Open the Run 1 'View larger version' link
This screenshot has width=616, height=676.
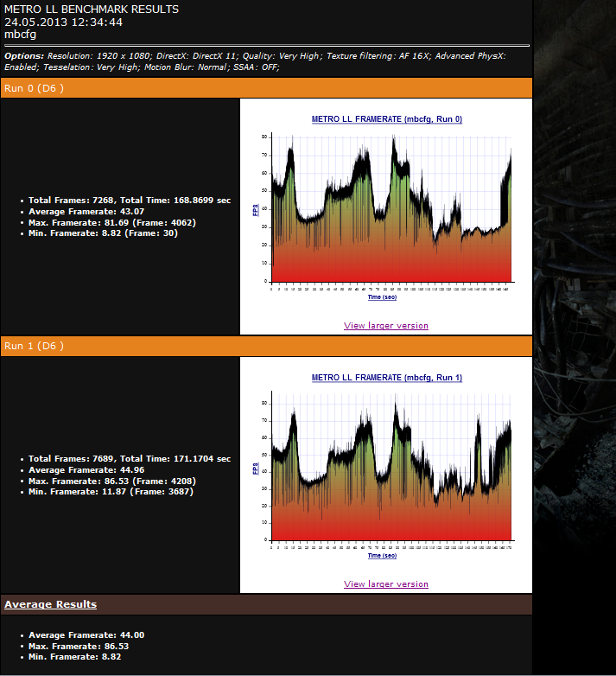[x=386, y=584]
